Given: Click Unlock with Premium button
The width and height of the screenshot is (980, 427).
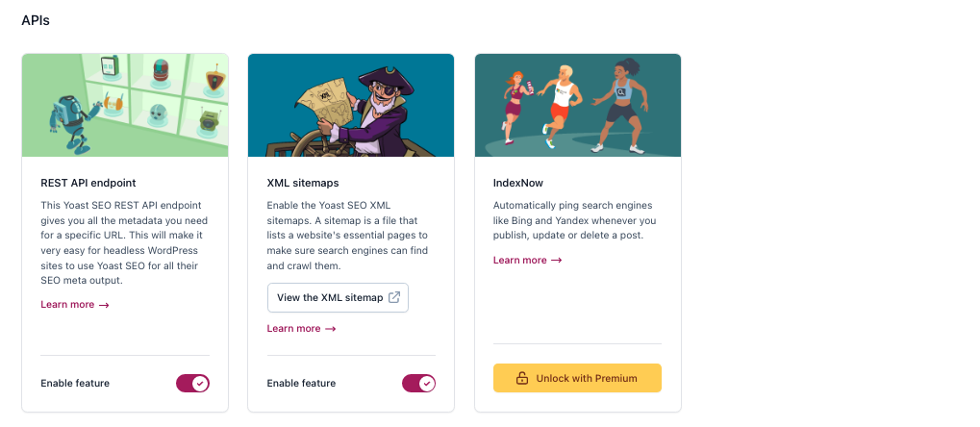Looking at the screenshot, I should 577,378.
